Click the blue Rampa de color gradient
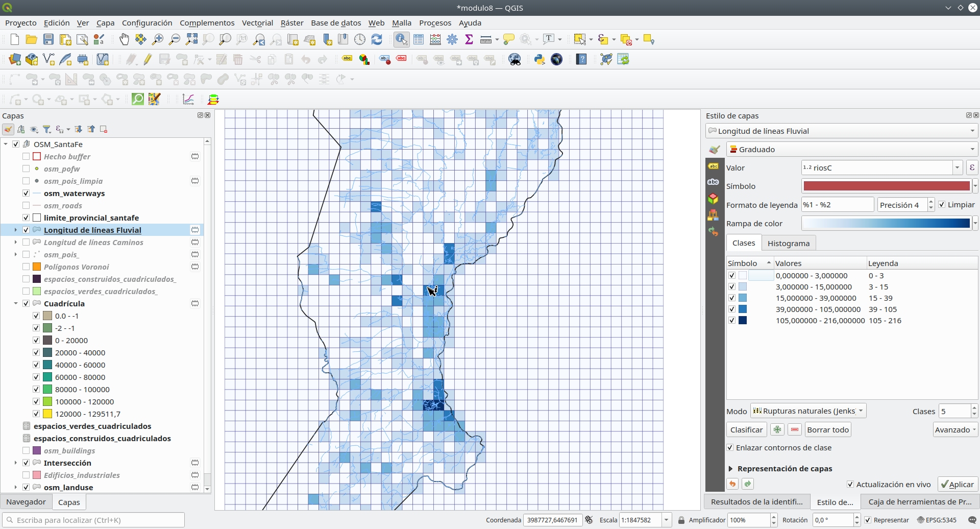980x529 pixels. (x=887, y=223)
